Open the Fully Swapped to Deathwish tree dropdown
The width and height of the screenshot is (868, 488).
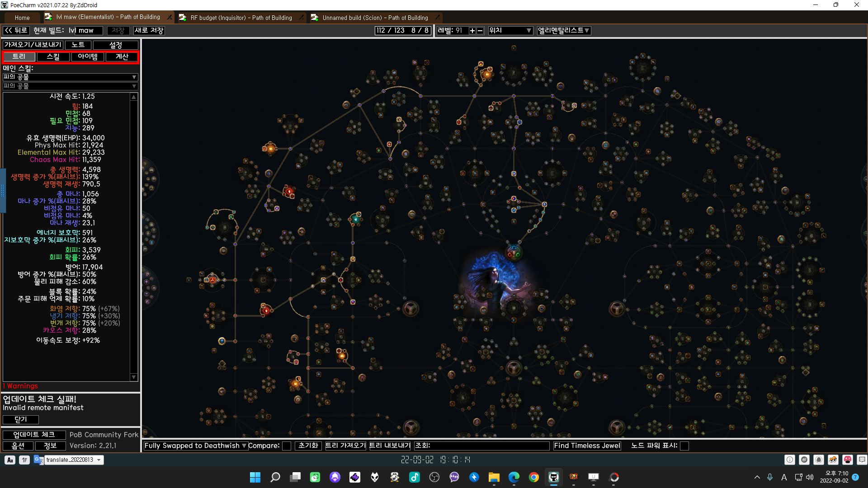coord(195,446)
